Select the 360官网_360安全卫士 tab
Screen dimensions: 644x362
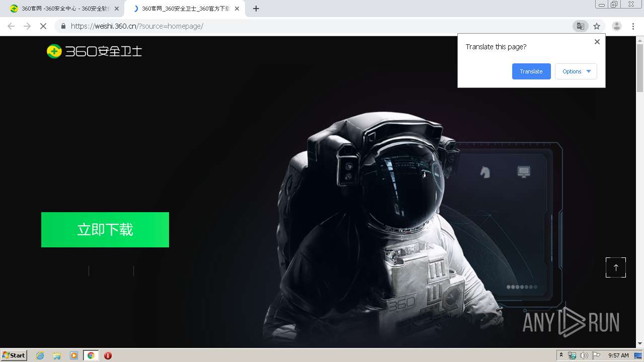point(186,9)
